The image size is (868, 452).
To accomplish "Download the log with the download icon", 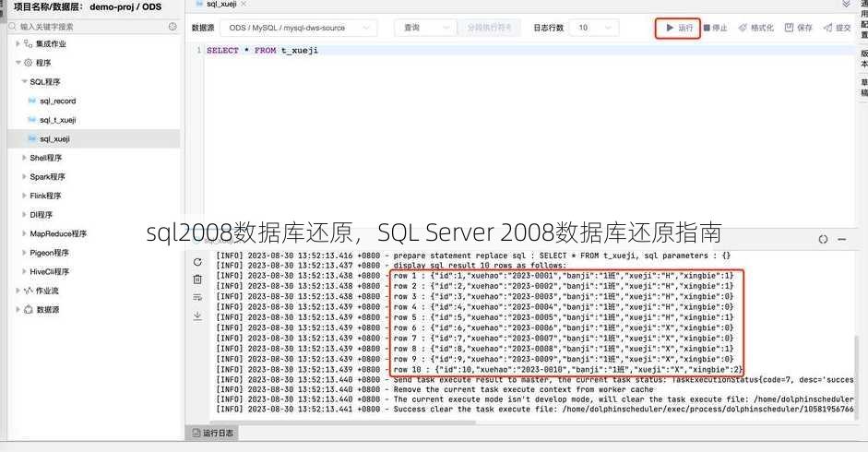I will (197, 315).
